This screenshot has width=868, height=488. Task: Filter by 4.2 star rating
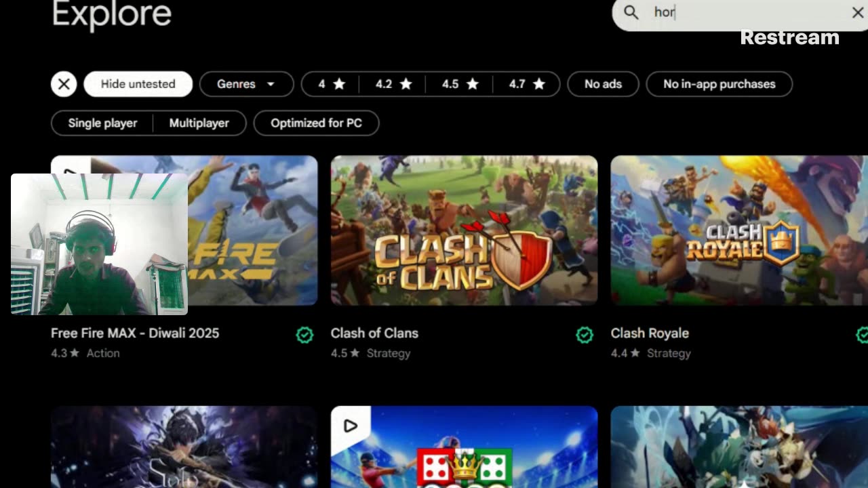coord(393,84)
